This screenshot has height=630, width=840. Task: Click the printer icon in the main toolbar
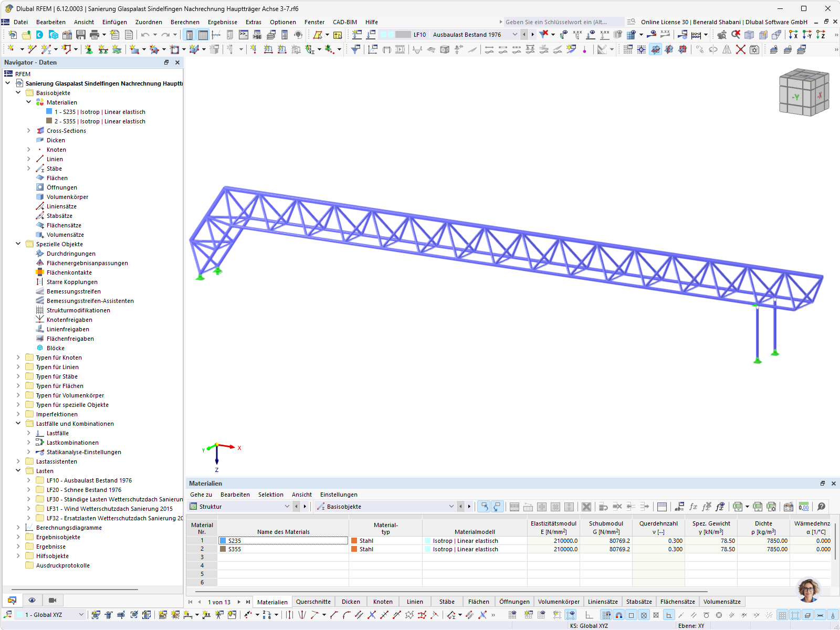click(x=94, y=34)
